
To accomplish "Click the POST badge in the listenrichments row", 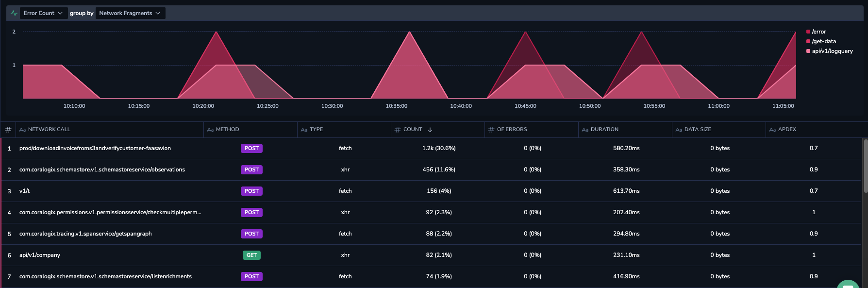I will pos(251,276).
